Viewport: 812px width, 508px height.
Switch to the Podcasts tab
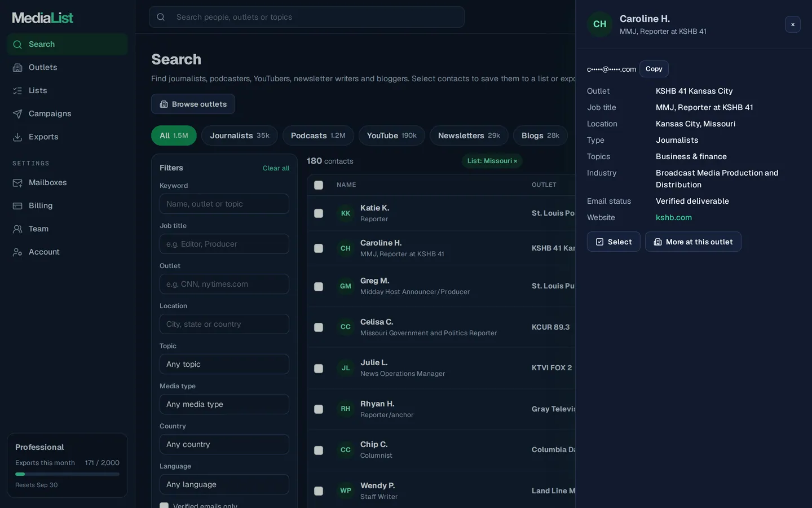(318, 135)
